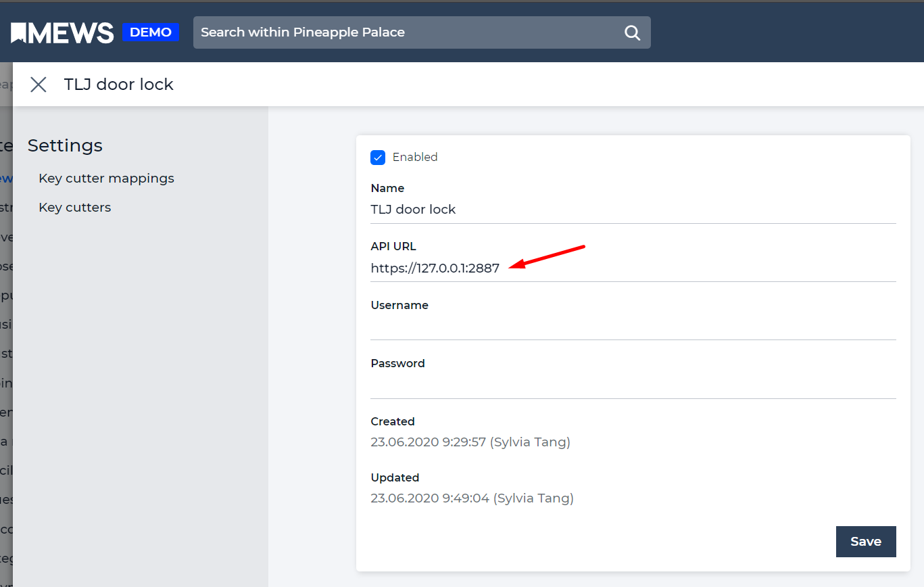Screen dimensions: 924x587
Task: Click the Settings heading
Action: [x=65, y=145]
